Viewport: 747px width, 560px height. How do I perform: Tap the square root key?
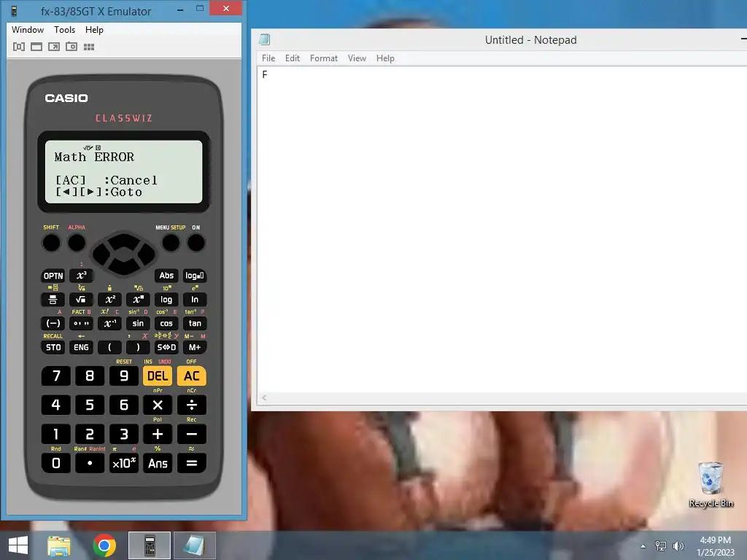coord(82,300)
